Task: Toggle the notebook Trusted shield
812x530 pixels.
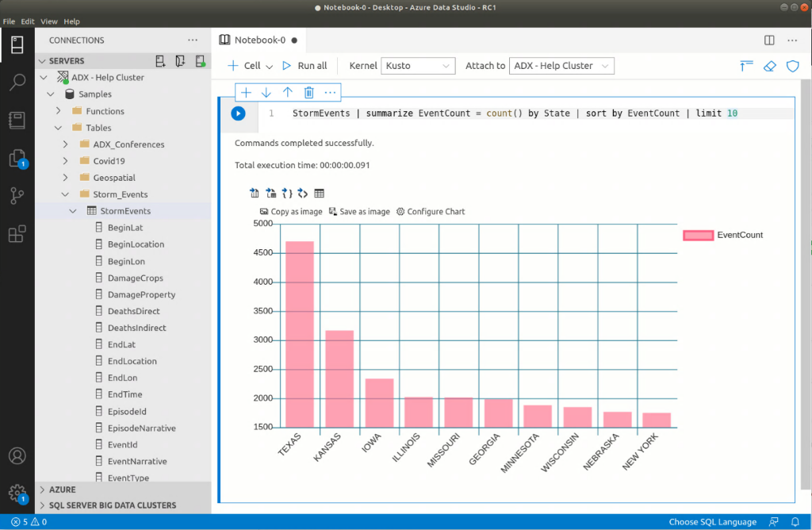Action: (x=792, y=67)
